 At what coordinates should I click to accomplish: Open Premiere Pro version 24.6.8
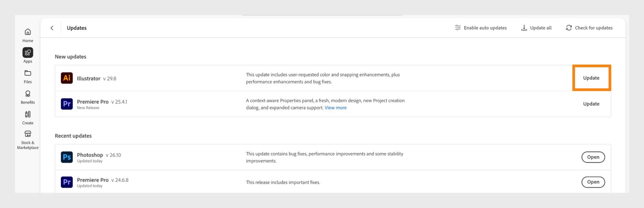click(x=593, y=182)
